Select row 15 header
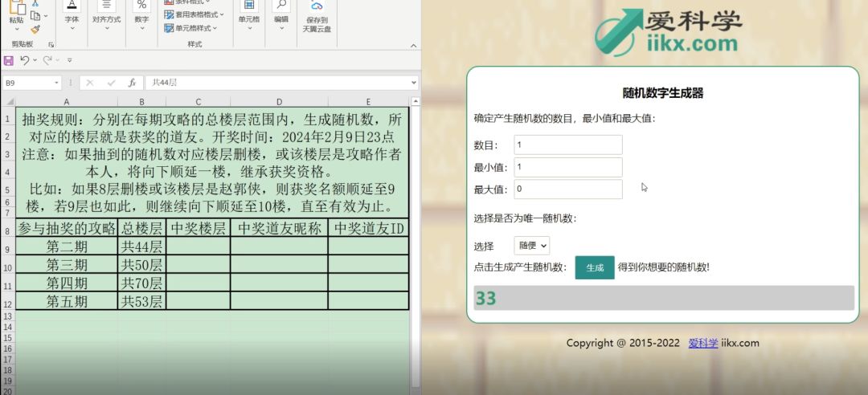Image resolution: width=868 pixels, height=395 pixels. (x=8, y=338)
